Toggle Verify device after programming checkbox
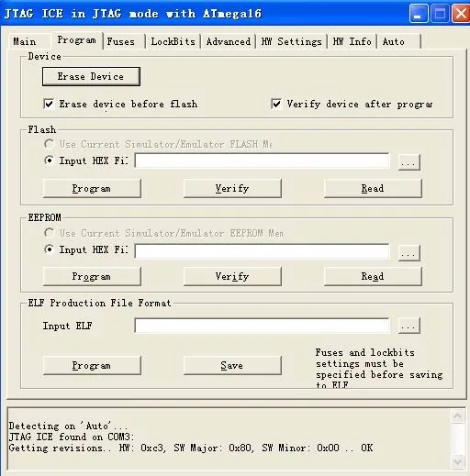This screenshot has width=470, height=476. pyautogui.click(x=276, y=104)
